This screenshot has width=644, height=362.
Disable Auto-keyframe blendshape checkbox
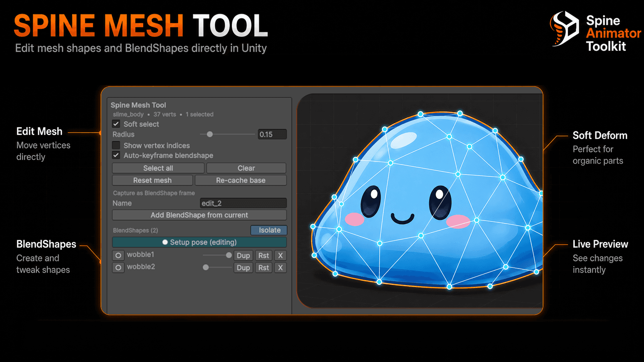click(116, 155)
